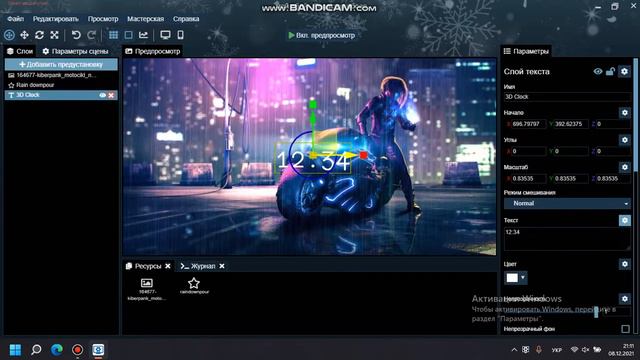Select the raindownpour star resource

pyautogui.click(x=194, y=285)
